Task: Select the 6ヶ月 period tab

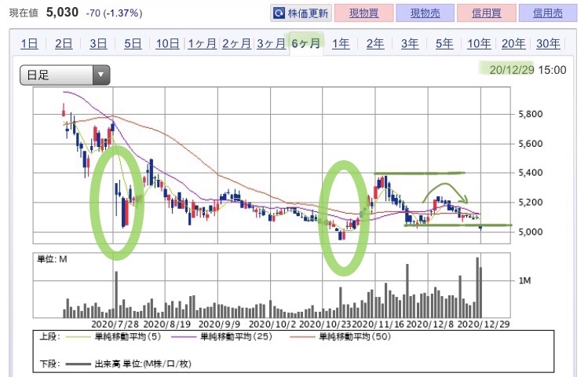Action: coord(305,43)
